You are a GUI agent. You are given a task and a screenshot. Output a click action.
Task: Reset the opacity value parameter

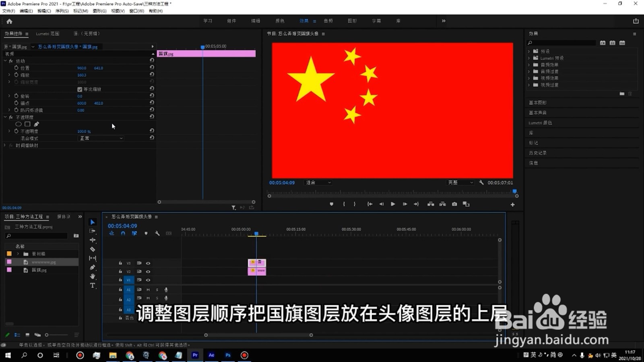pyautogui.click(x=152, y=131)
